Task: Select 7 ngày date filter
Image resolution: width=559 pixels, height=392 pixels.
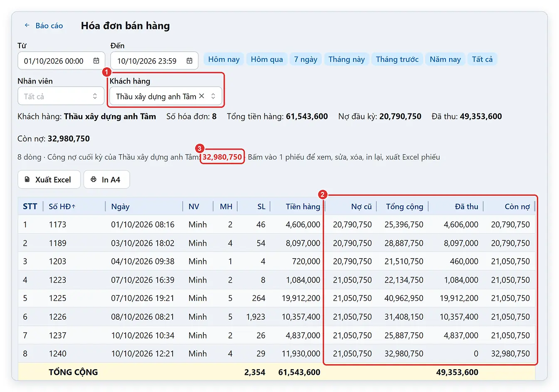Action: tap(305, 59)
